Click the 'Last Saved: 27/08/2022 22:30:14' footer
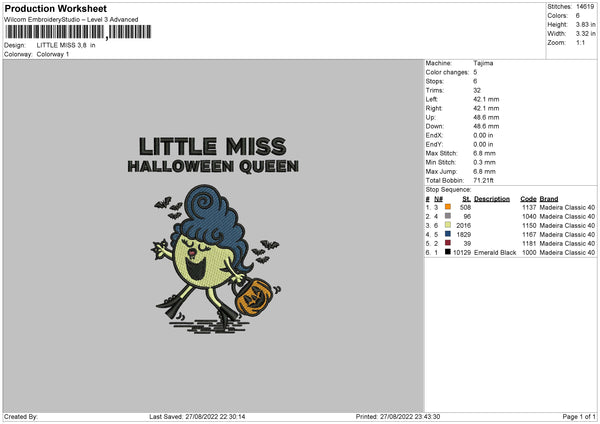 [x=197, y=417]
